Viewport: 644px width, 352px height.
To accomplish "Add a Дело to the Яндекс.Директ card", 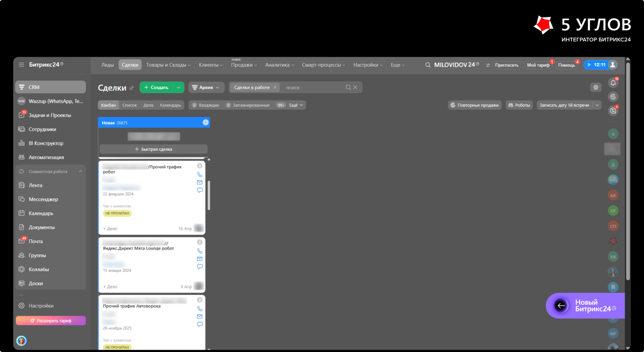I will point(110,286).
